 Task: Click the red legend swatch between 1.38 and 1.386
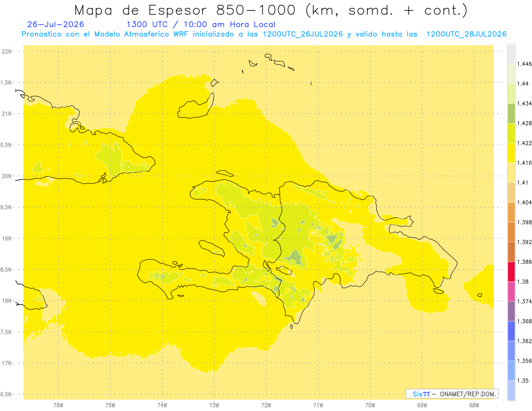[511, 272]
